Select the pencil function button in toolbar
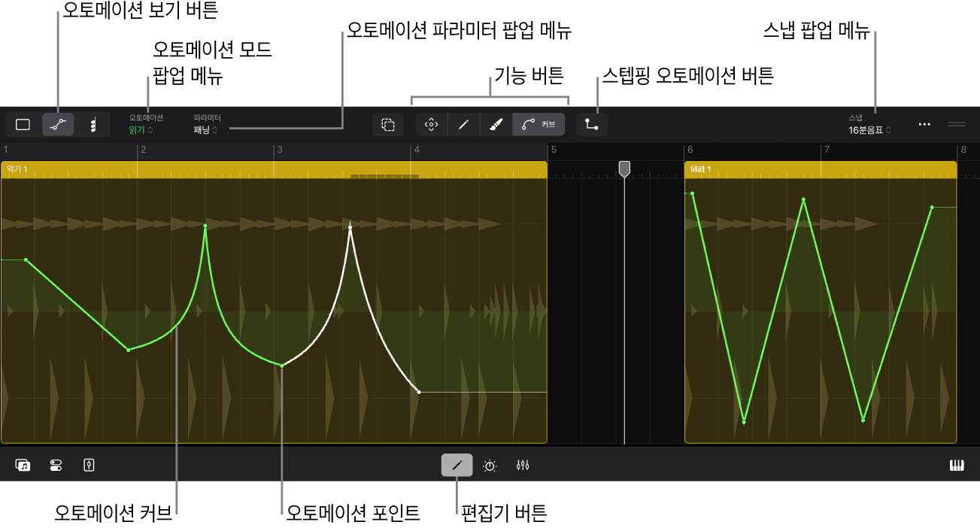Viewport: 980px width, 528px height. coord(463,125)
